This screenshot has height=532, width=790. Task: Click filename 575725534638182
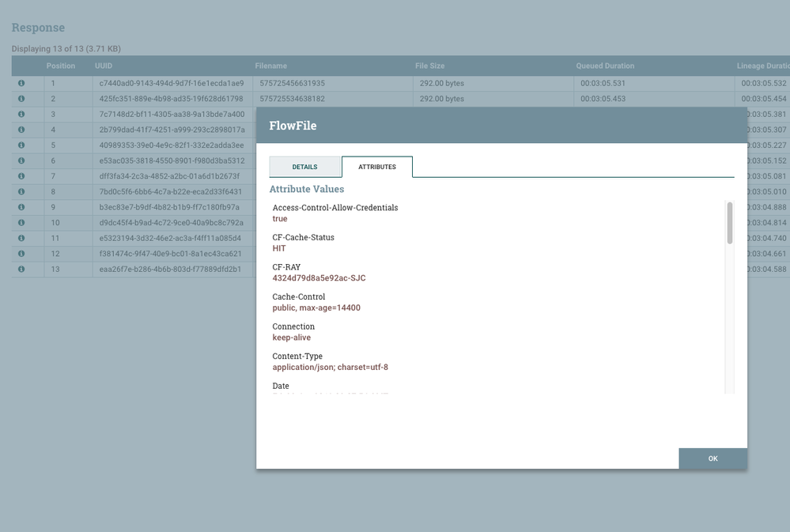293,99
